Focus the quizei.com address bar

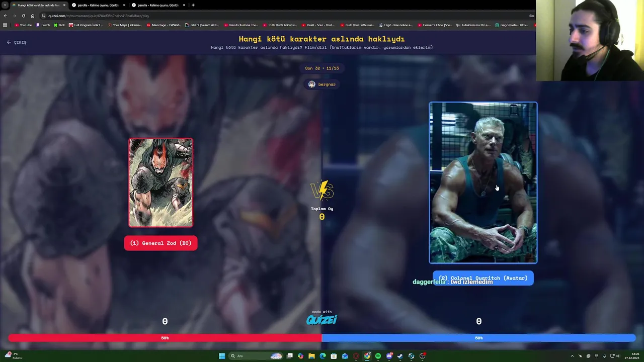(x=287, y=16)
